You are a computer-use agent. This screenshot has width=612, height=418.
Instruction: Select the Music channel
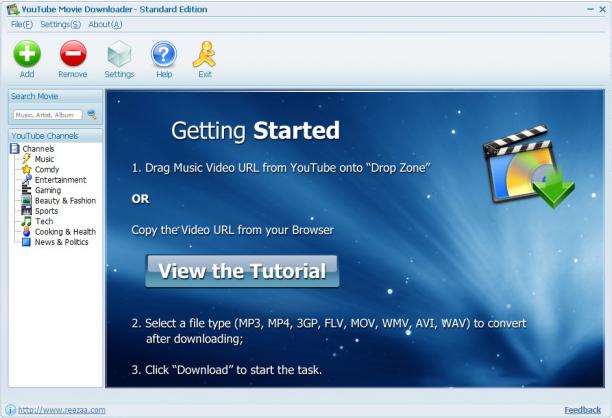(x=44, y=159)
